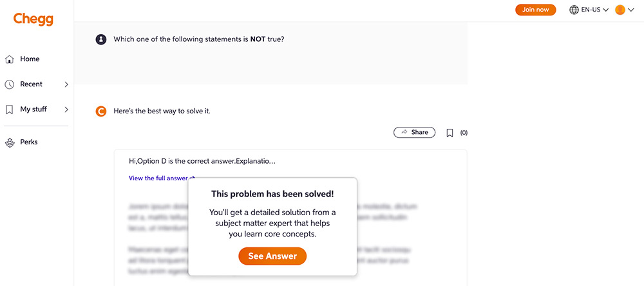Click the Chegg logo
This screenshot has height=286, width=644.
tap(33, 19)
